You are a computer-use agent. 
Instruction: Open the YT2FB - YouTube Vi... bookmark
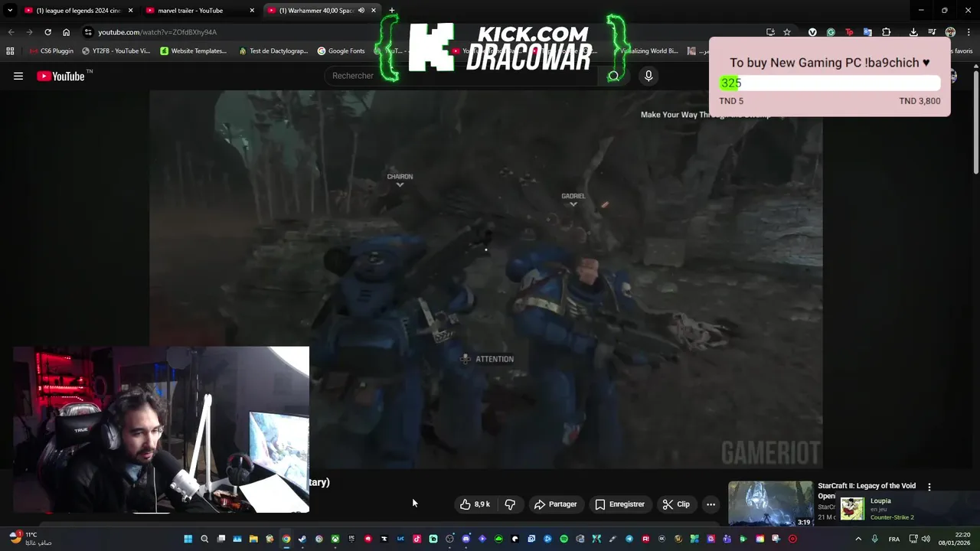tap(116, 51)
